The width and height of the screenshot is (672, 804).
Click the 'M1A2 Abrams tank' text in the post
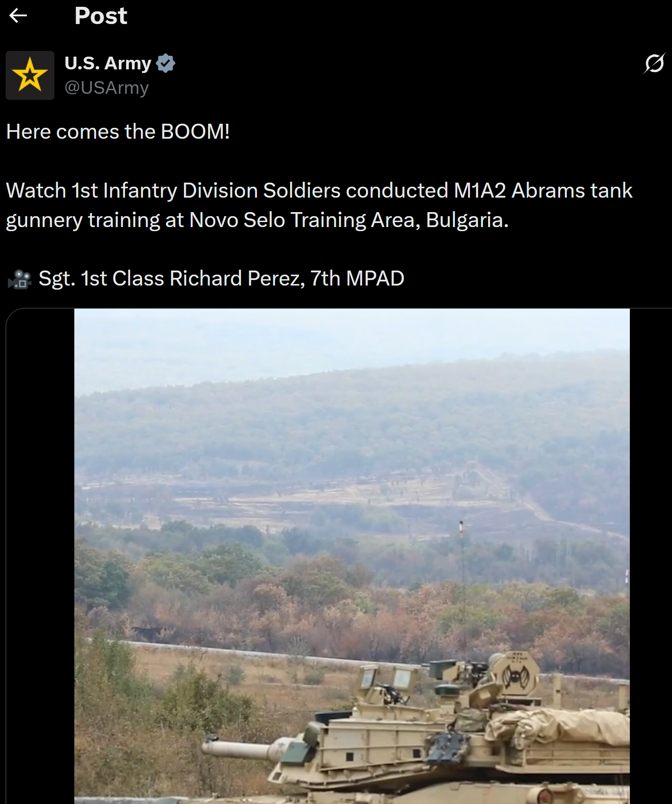pyautogui.click(x=543, y=190)
